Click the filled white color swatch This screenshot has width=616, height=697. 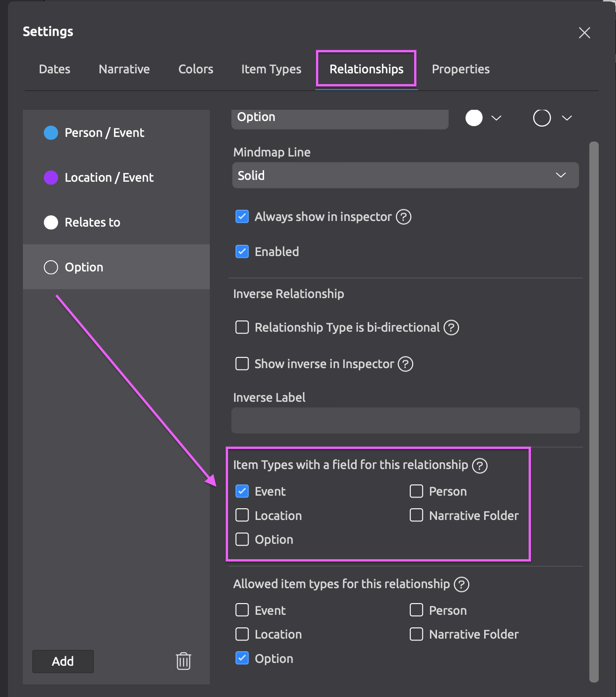(x=474, y=118)
